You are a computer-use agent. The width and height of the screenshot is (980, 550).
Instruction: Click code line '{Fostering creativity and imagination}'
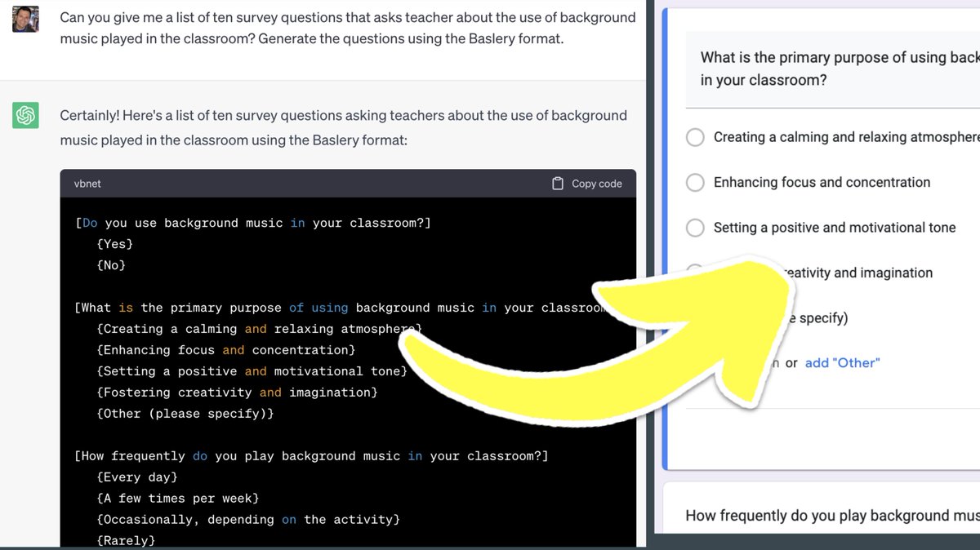237,393
